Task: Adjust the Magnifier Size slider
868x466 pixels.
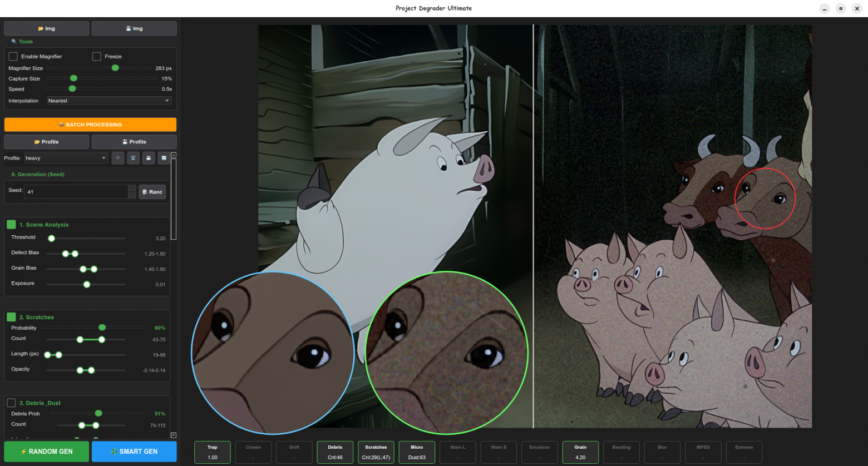Action: pos(115,68)
